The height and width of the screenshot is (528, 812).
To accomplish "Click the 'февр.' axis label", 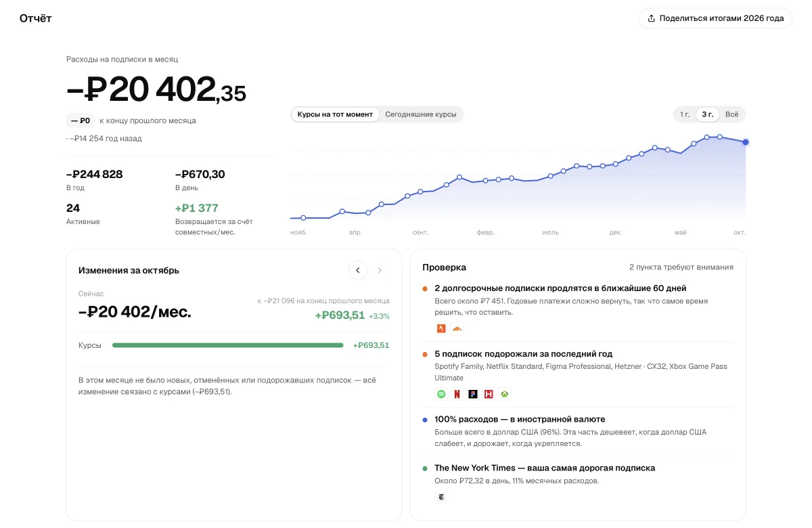I will [485, 232].
